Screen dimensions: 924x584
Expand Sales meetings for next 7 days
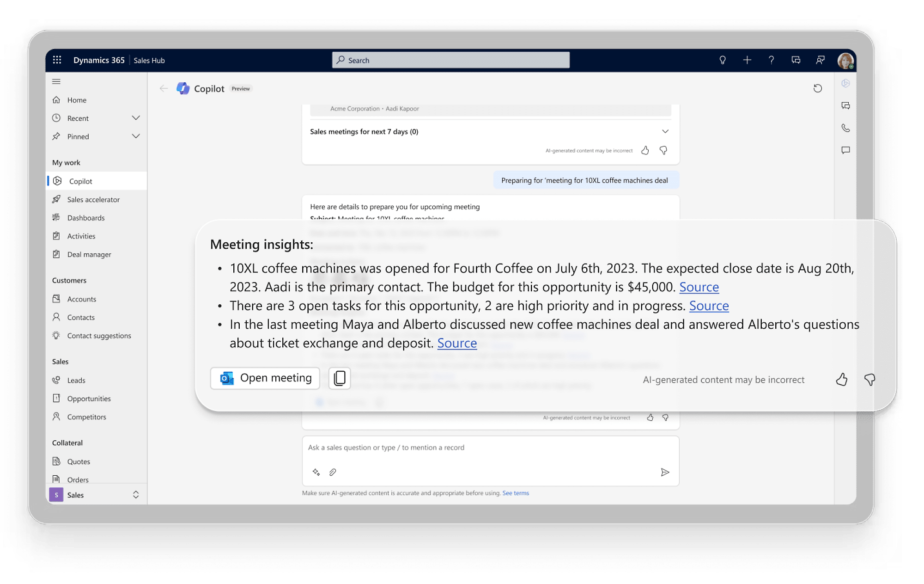click(665, 131)
